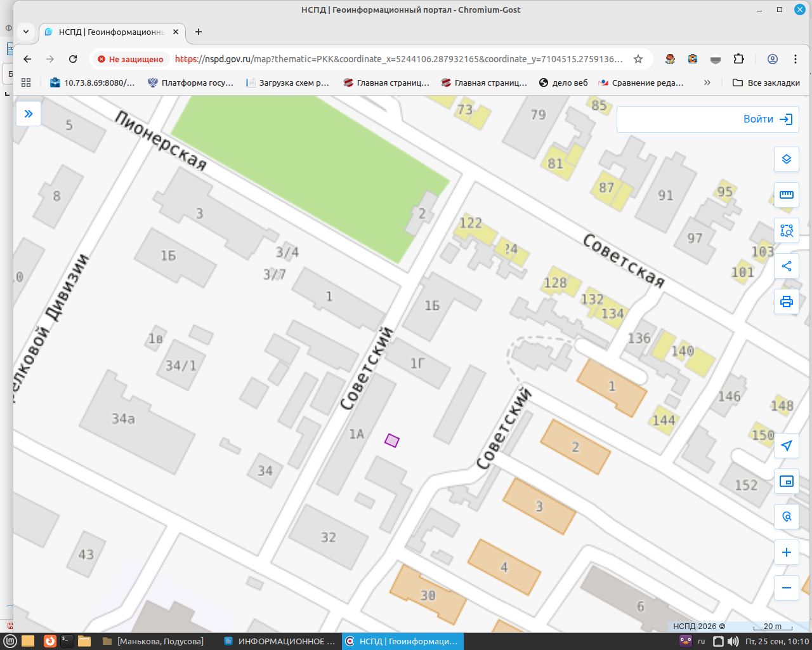This screenshot has width=812, height=650.
Task: Open ИНФОРМАЦИОННОЕ window in the taskbar
Action: coord(280,641)
